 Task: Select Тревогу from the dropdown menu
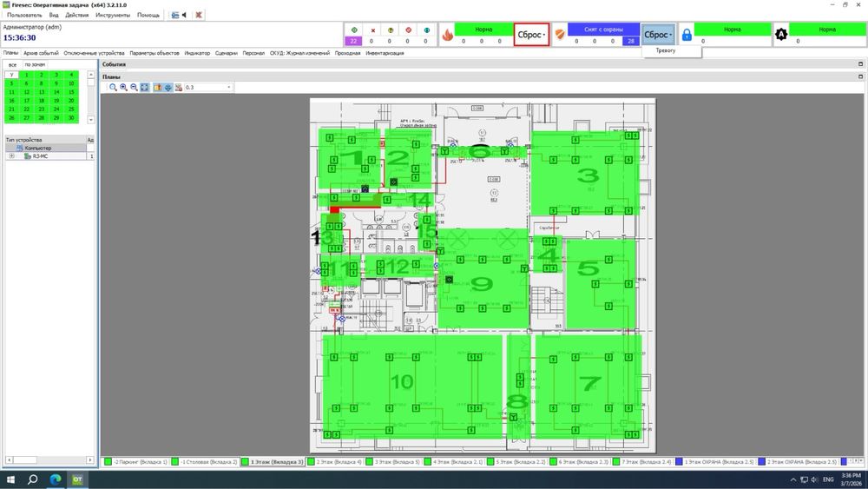tap(666, 50)
